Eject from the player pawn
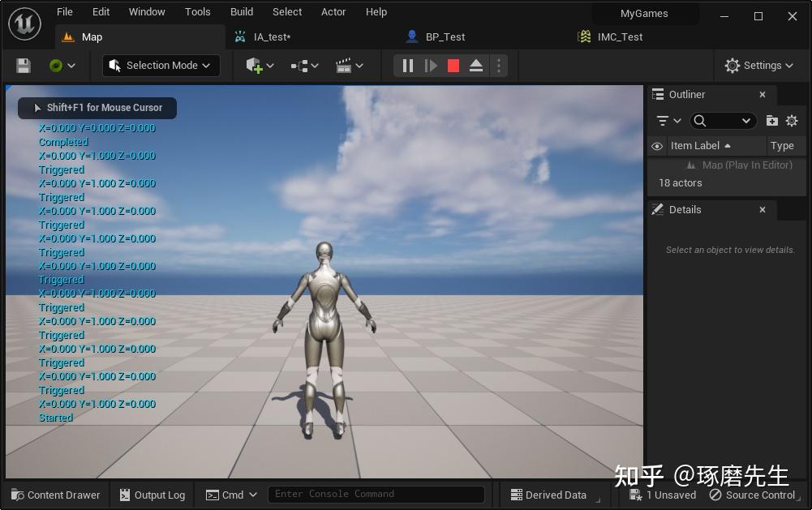Screen dimensions: 812x510 [x=475, y=66]
